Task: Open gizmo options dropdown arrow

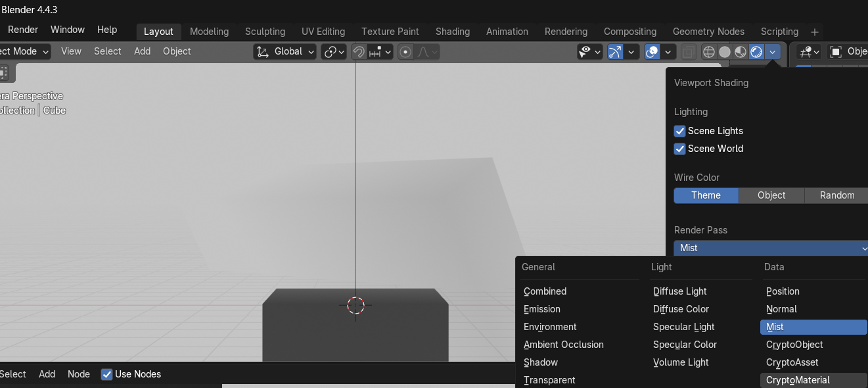Action: tap(631, 52)
